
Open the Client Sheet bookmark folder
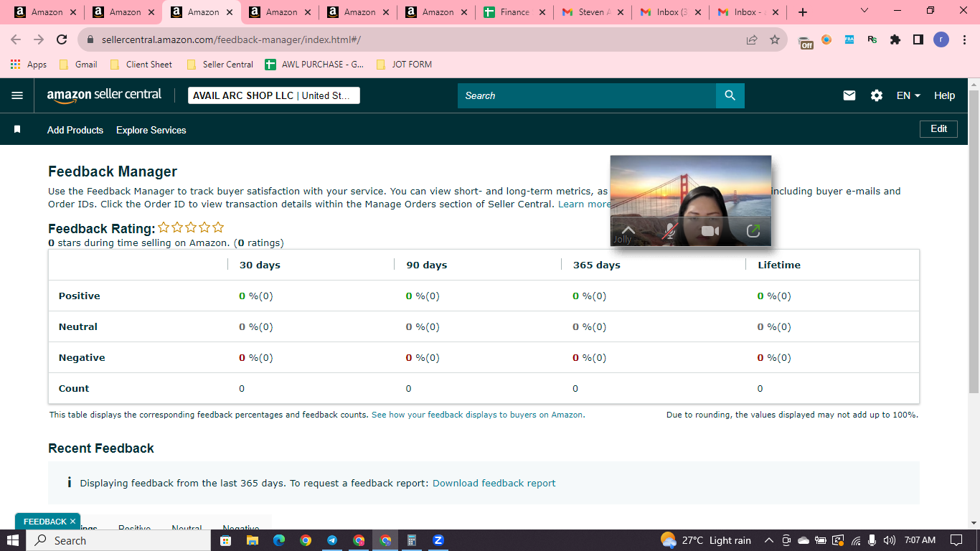(141, 65)
